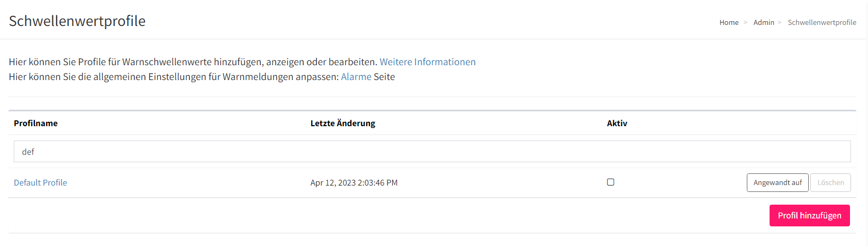
Task: Click the arrow separator after Home breadcrumb
Action: click(746, 22)
